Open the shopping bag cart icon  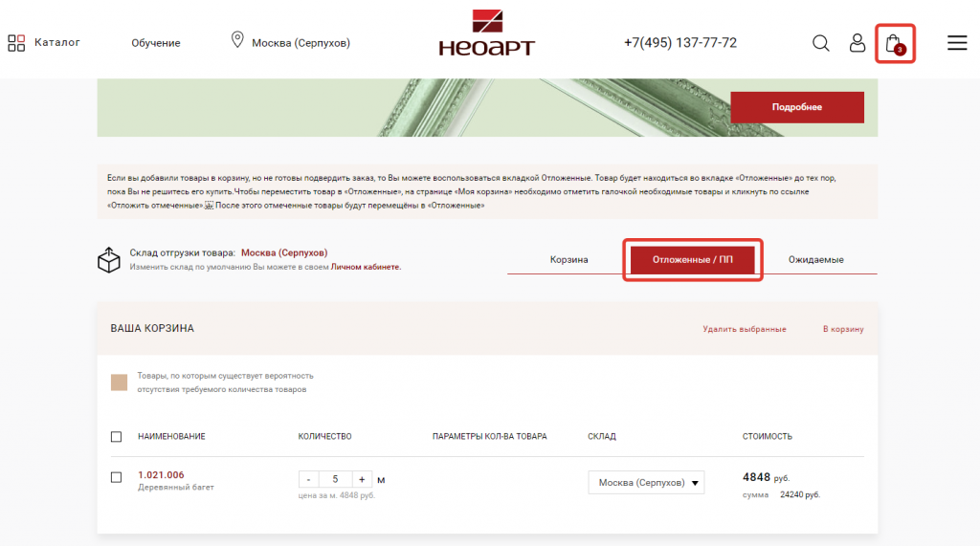click(895, 44)
